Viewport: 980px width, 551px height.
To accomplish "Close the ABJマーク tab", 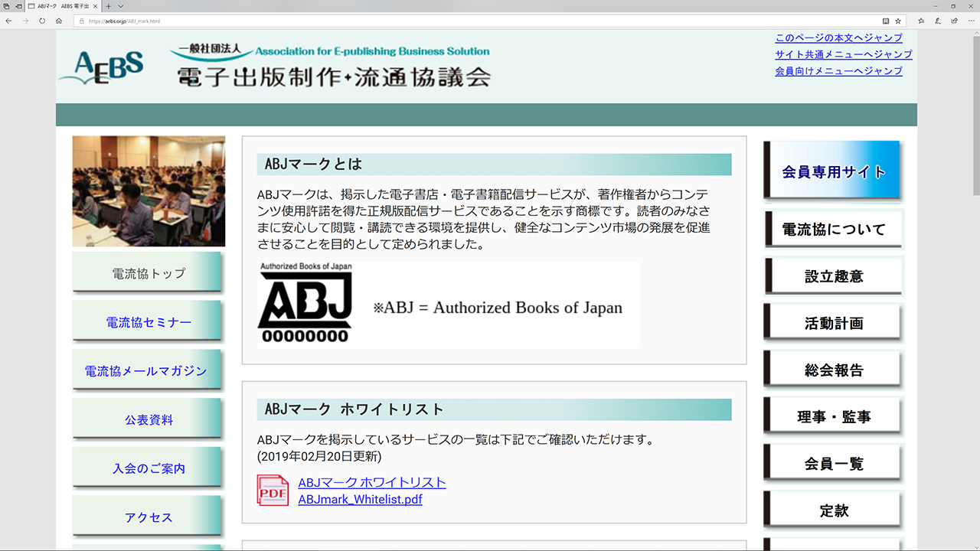I will (95, 5).
